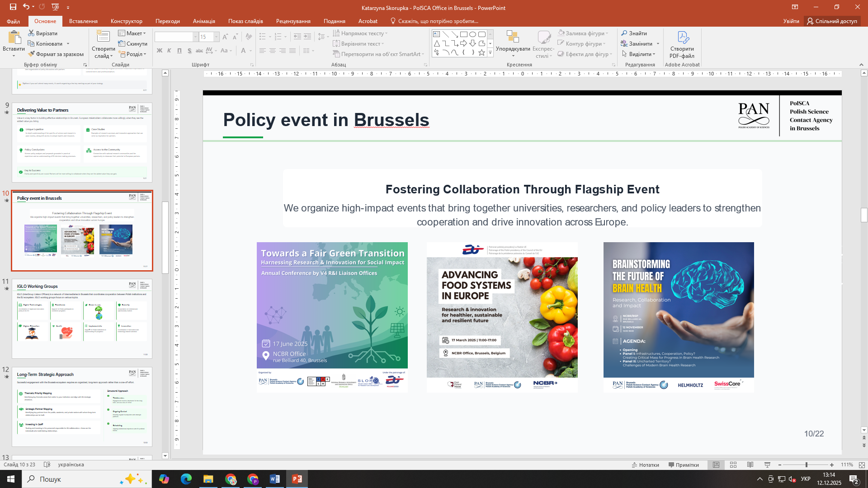Toggle Italic text formatting
This screenshot has width=868, height=488.
pos(169,51)
